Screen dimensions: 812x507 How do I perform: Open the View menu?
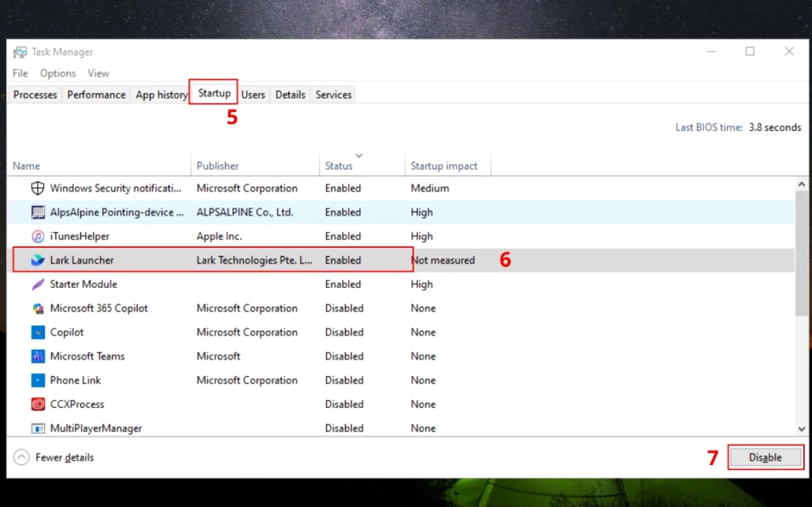98,73
